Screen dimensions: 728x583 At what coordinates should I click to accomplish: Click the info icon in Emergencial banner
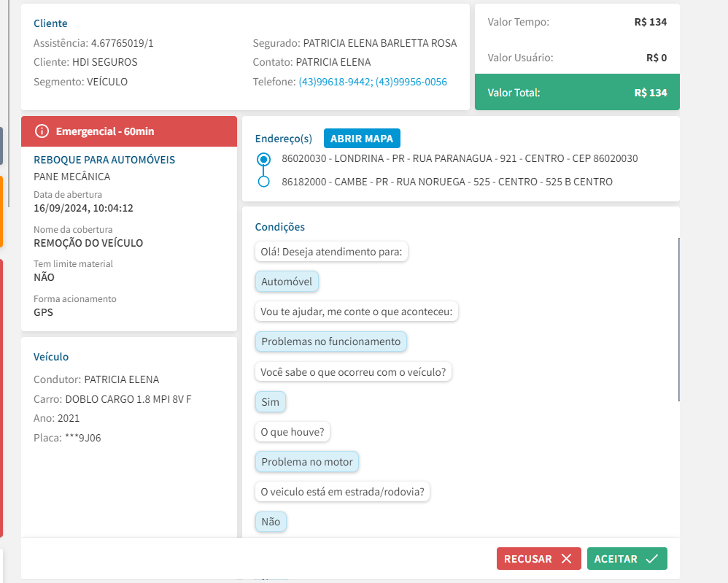coord(42,131)
